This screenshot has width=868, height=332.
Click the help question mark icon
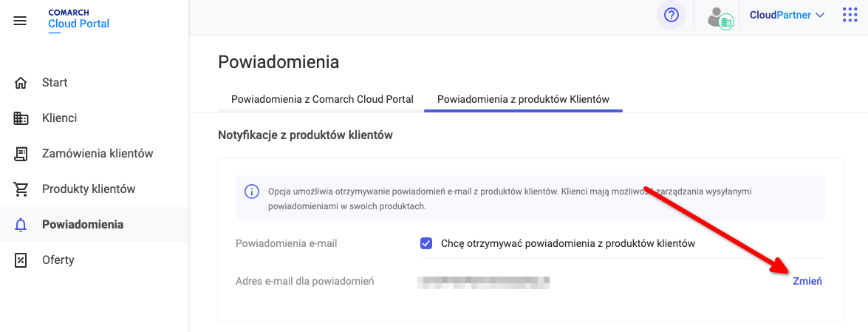671,16
